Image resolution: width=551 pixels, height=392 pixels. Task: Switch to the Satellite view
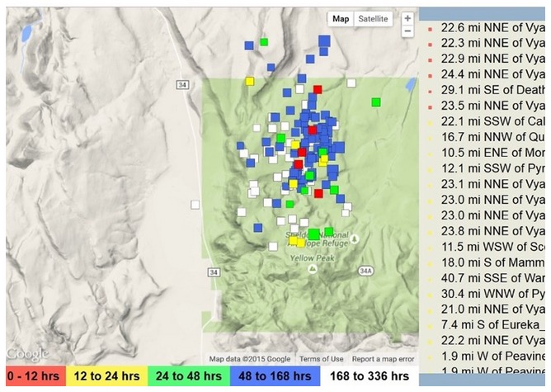click(373, 19)
